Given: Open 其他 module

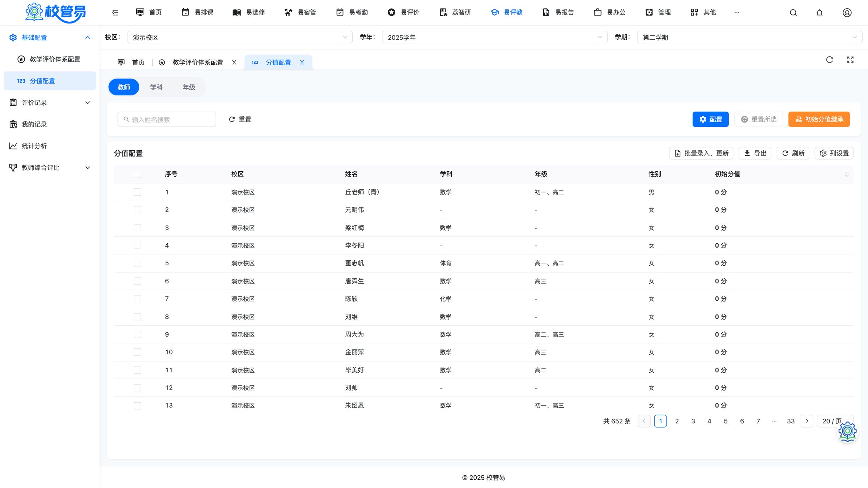Looking at the screenshot, I should (x=703, y=12).
